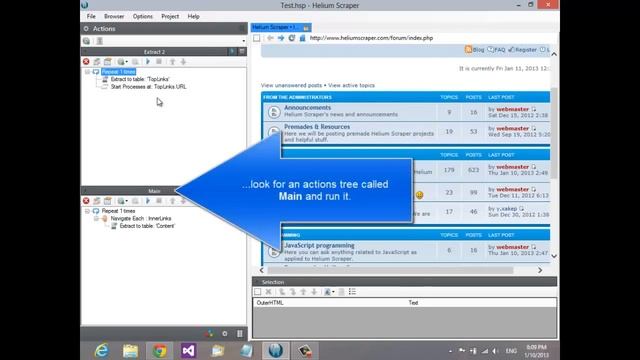Click the colored icon in Actions panel footer
The image size is (640, 360).
[210, 333]
